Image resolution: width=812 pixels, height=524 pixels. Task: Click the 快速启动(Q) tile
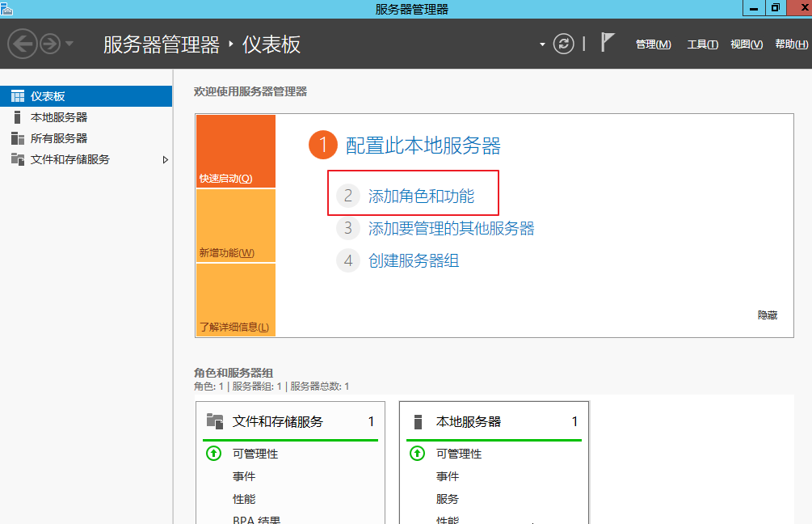tap(236, 151)
